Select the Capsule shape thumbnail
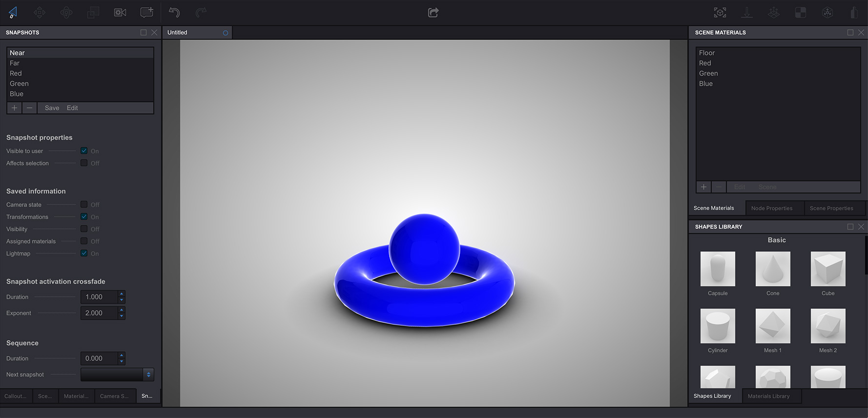 (718, 269)
